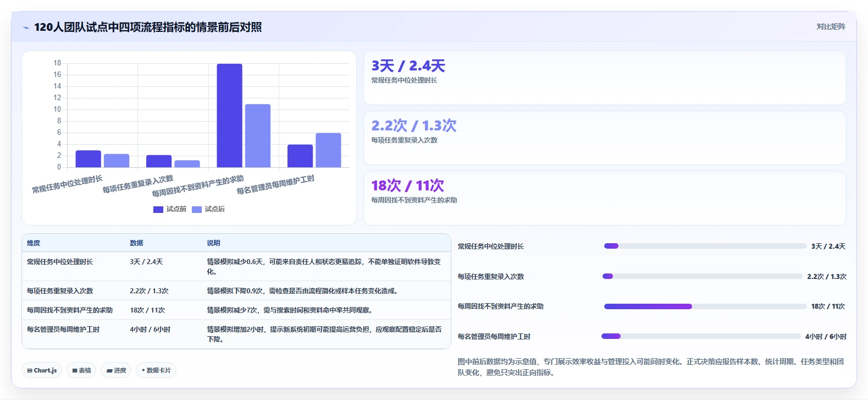Viewport: 868px width, 400px height.
Task: Click the 2.2次 / 1.3次 value beside progress bar
Action: (x=827, y=277)
